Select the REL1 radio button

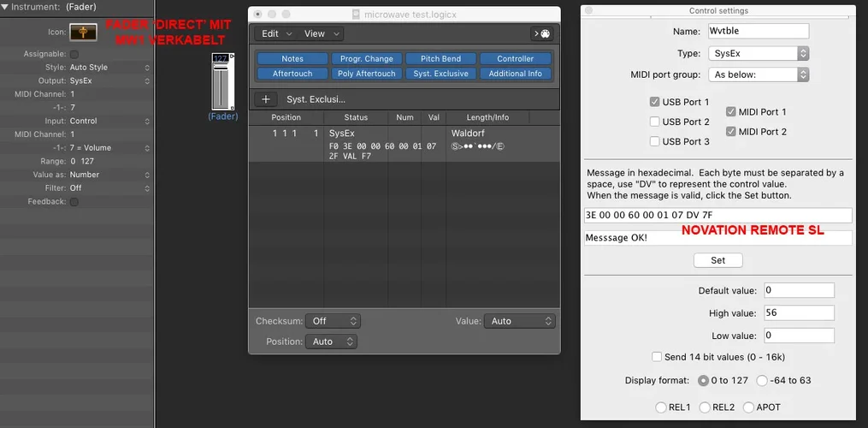pos(661,407)
